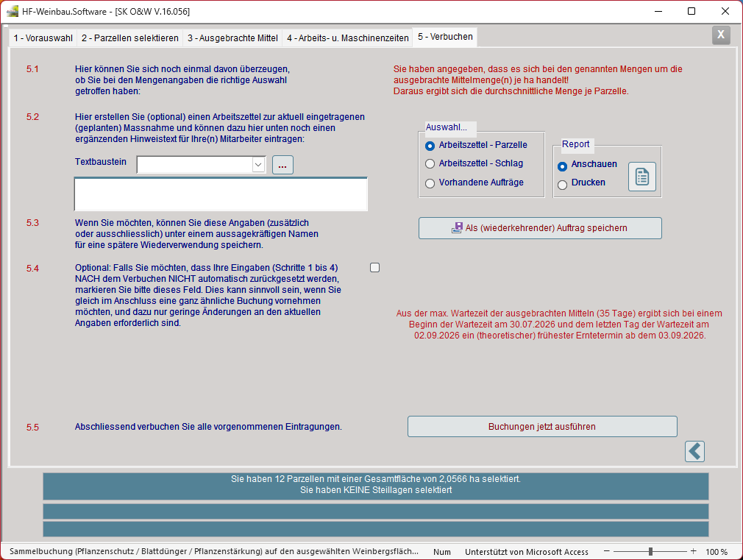Close the form with gray X button
Viewport: 743px width, 560px height.
coord(721,35)
